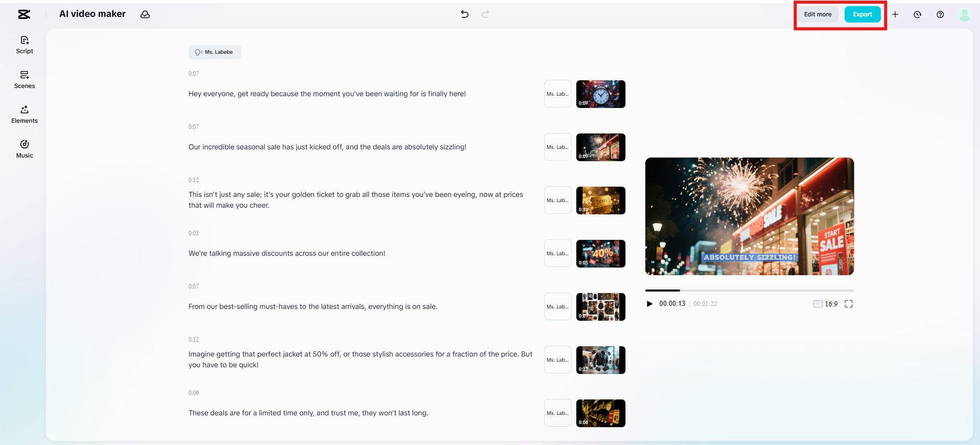
Task: Open the help question mark icon
Action: [940, 14]
